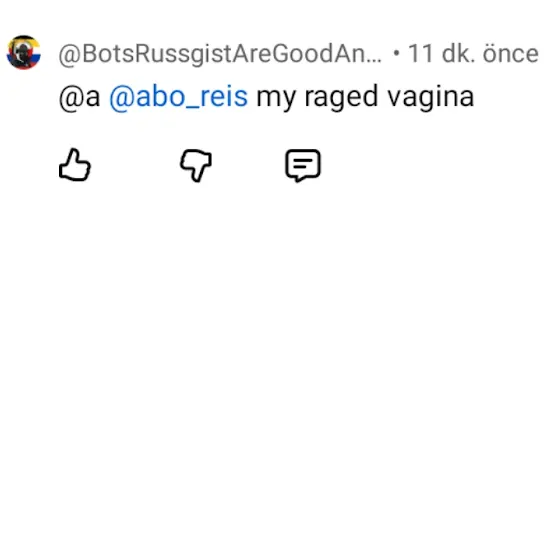
Task: Click the word "vagina" in the comment
Action: pyautogui.click(x=431, y=97)
